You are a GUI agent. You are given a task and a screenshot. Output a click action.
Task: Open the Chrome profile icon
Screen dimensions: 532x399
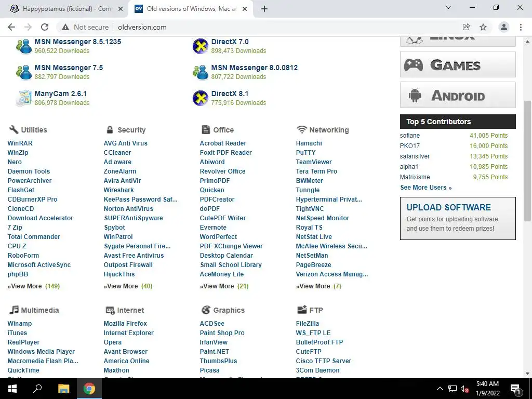click(x=504, y=27)
